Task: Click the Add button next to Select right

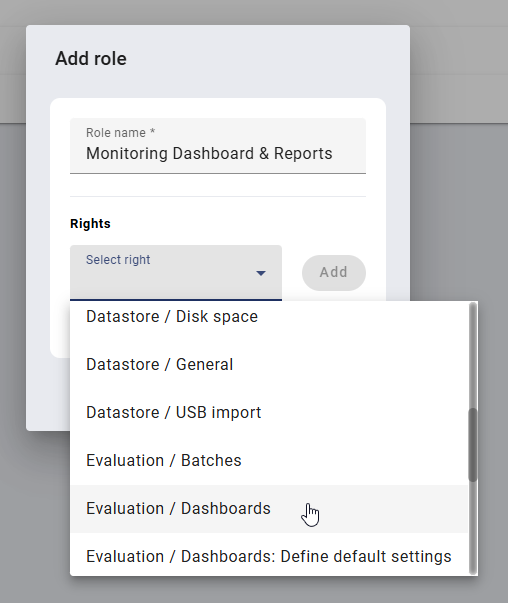Action: click(334, 273)
